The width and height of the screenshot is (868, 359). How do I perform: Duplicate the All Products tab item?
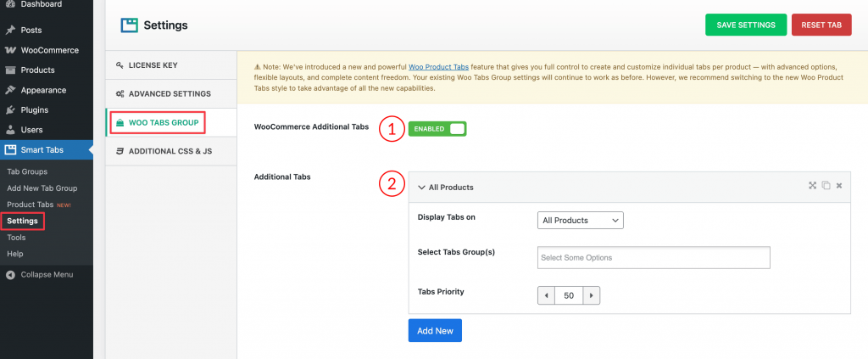tap(826, 186)
